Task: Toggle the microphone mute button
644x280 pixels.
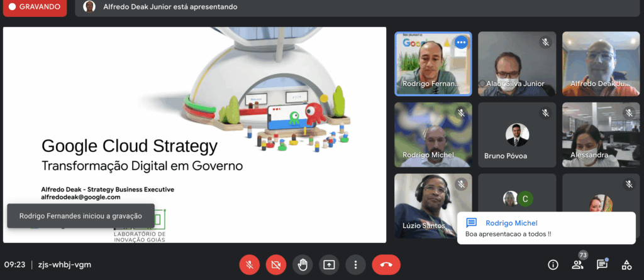Action: (250, 265)
